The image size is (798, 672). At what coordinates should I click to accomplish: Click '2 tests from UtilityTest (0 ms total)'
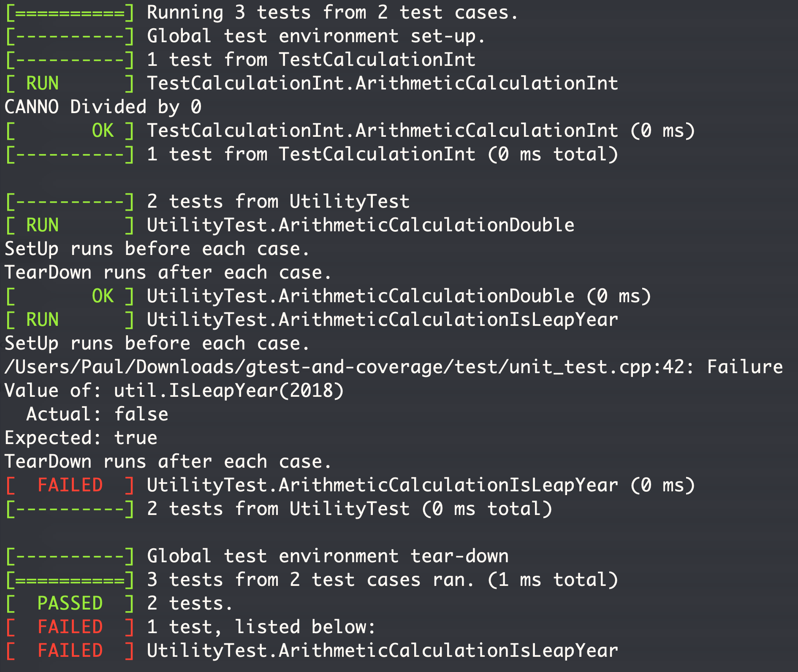click(350, 509)
